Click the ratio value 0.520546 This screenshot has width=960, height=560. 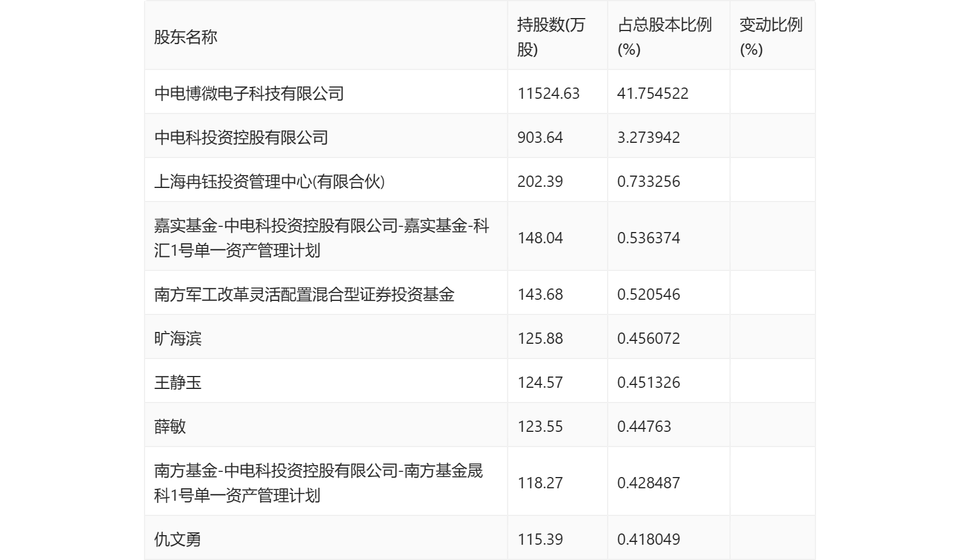[648, 294]
